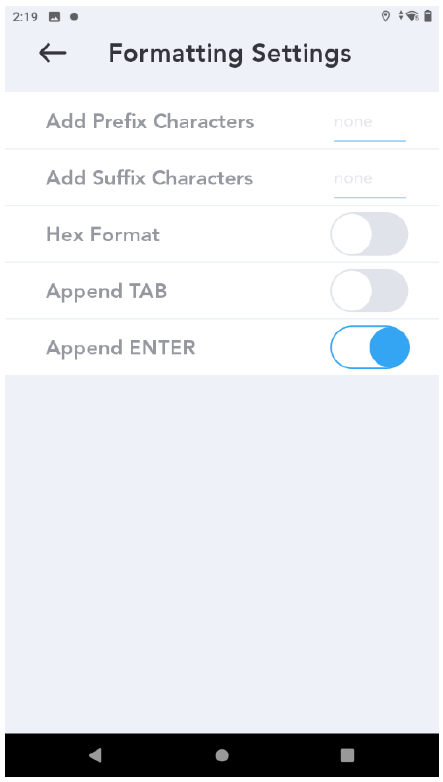Tap the Formatting Settings title

pyautogui.click(x=230, y=54)
